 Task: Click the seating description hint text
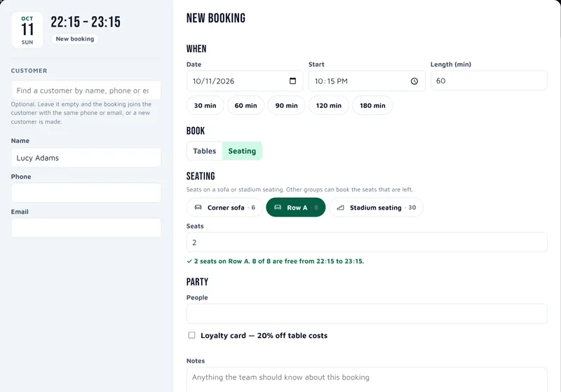click(299, 189)
